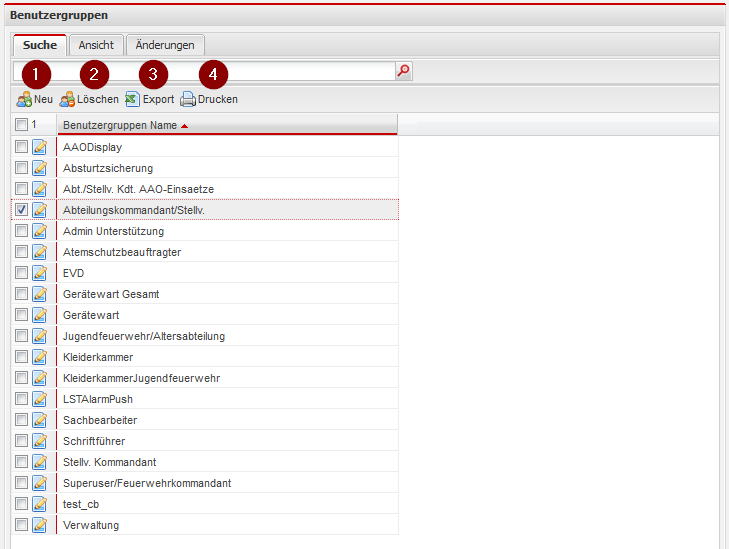Click the Stellv. Kommandant group name

109,462
